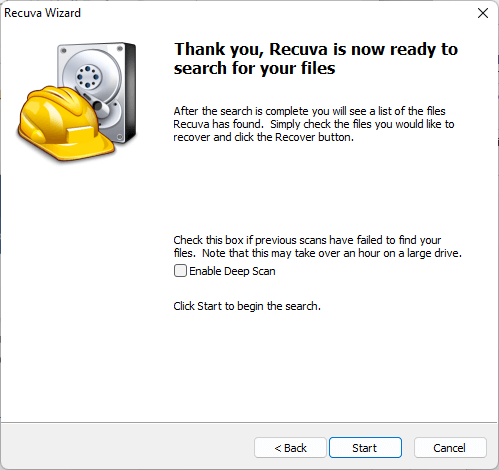499x470 pixels.
Task: Click the 'Recuva Wizard' title bar text
Action: pyautogui.click(x=42, y=13)
